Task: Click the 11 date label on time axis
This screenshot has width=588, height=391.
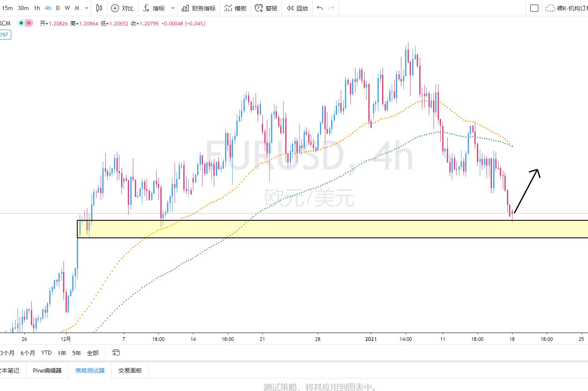Action: coord(443,339)
